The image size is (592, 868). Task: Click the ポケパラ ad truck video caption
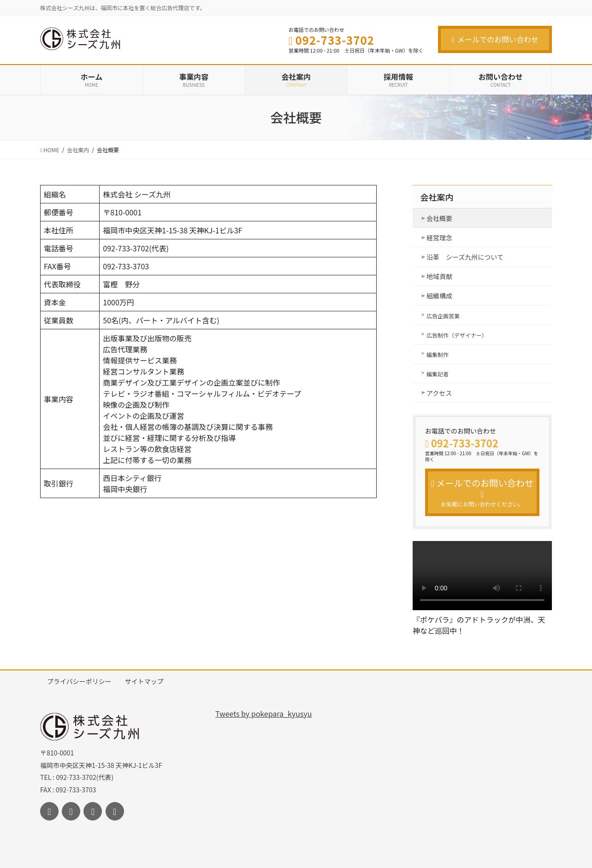click(480, 625)
